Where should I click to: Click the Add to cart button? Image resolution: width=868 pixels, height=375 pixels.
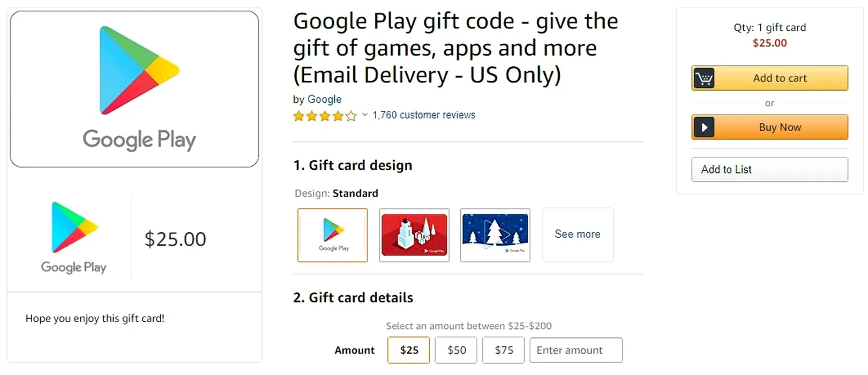coord(769,78)
